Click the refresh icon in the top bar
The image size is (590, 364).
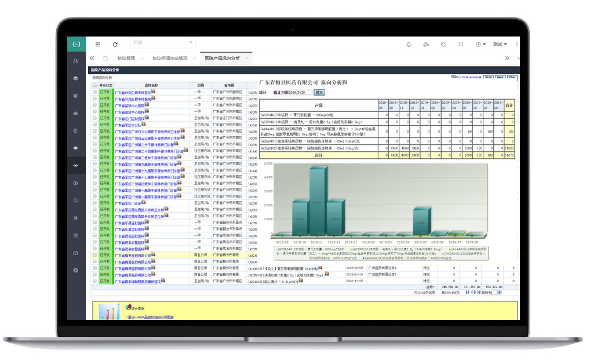115,45
